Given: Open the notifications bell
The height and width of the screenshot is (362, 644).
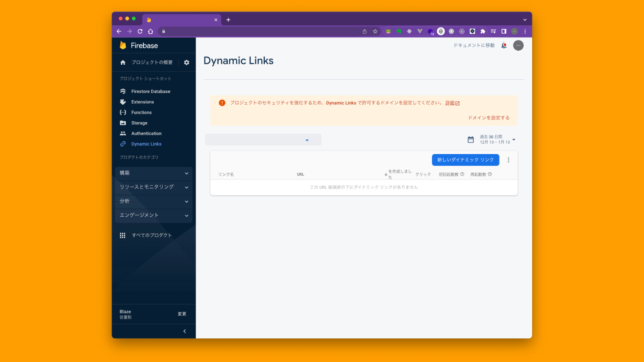Looking at the screenshot, I should (x=504, y=45).
